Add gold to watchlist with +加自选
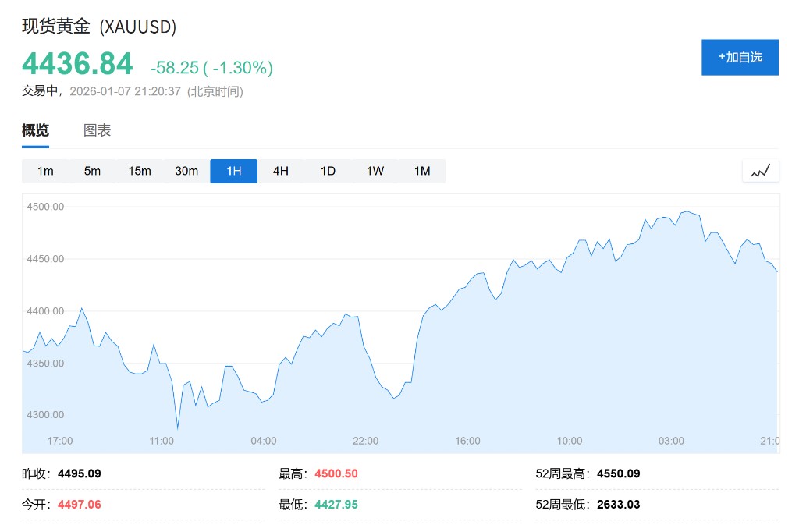 tap(740, 57)
